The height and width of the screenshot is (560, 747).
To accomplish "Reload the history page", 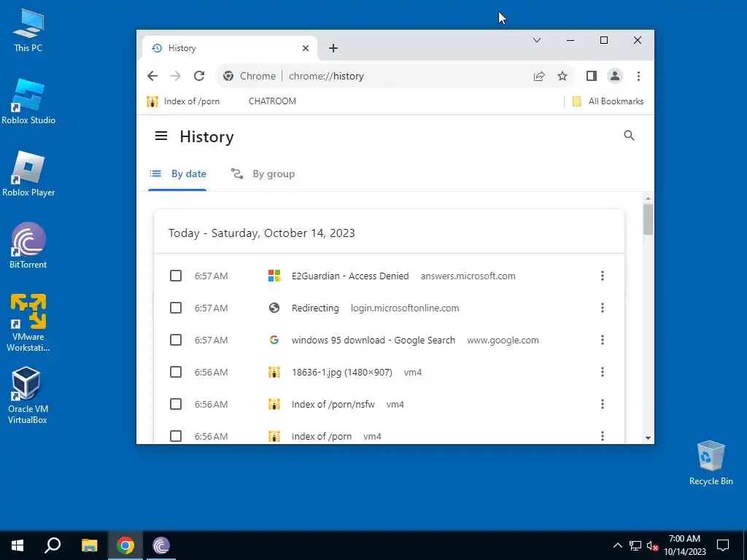I will pos(199,76).
